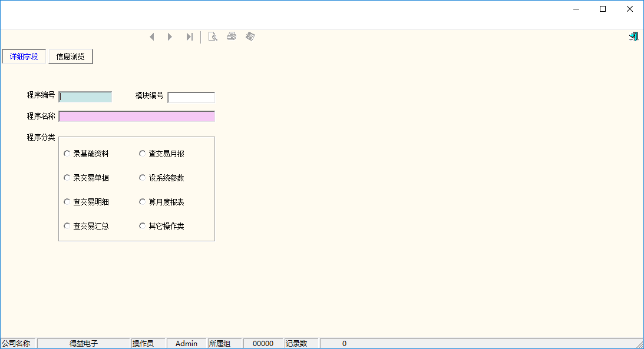Click the printer icon in toolbar

tap(232, 37)
